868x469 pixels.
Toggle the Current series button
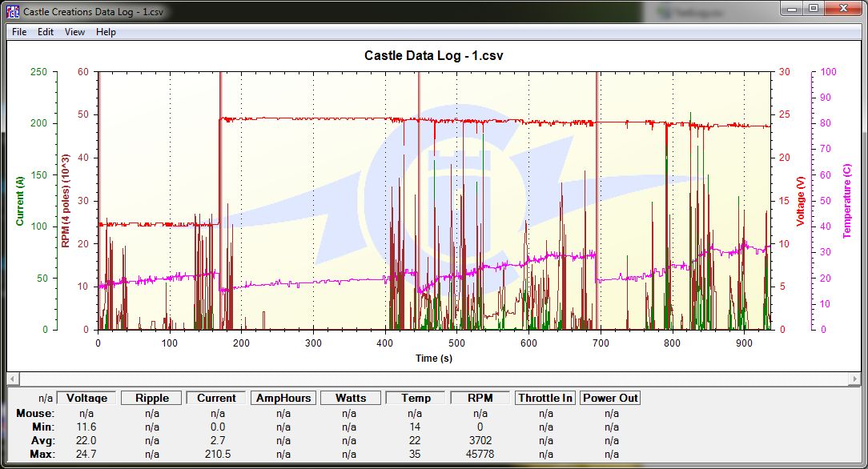point(216,398)
